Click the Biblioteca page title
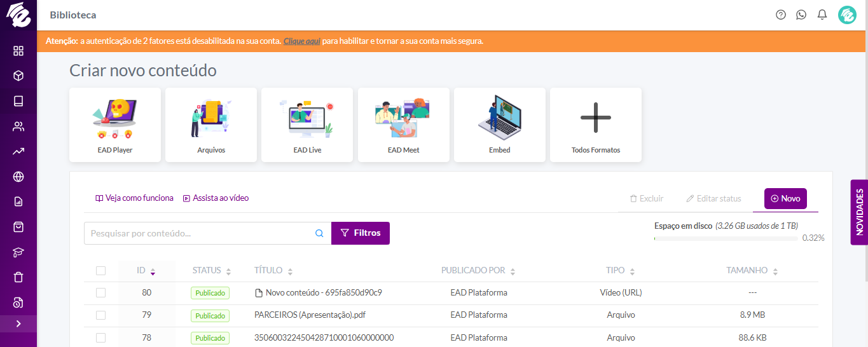 [x=73, y=15]
